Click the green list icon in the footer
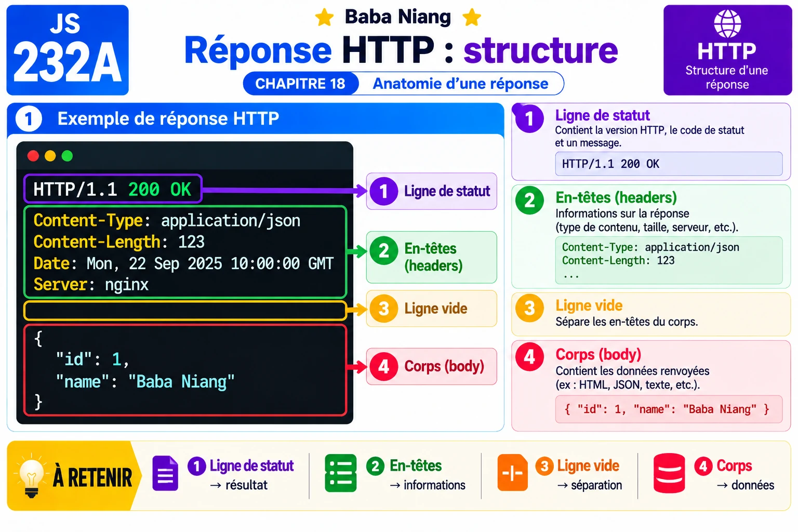 341,473
